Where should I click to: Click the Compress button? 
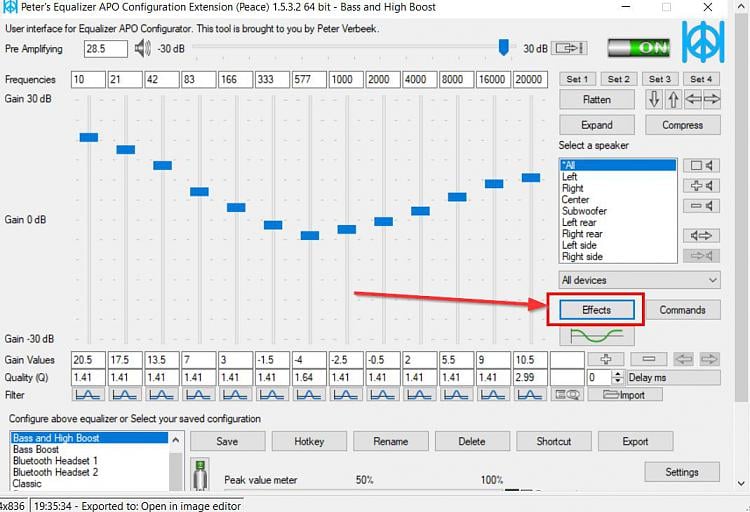pyautogui.click(x=683, y=125)
